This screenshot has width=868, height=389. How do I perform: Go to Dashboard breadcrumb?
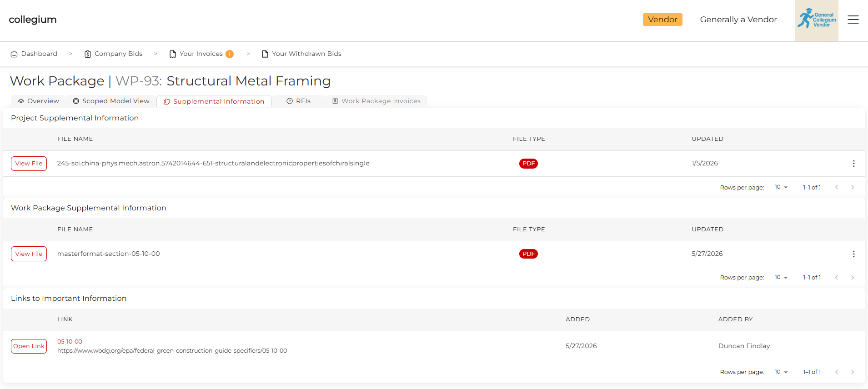[34, 54]
